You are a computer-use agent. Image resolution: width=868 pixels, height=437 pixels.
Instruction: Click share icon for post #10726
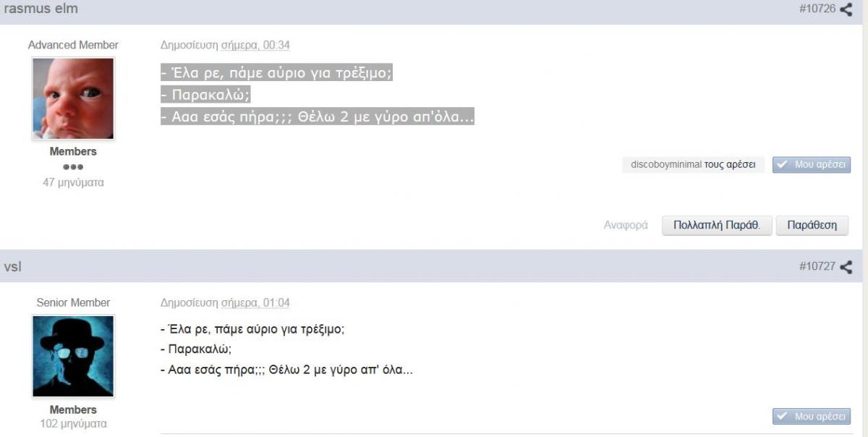tap(846, 9)
